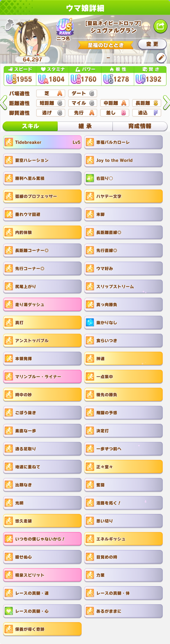Viewport: 170px width, 644px height.
Task: Click the left green chevron arrow
Action: click(x=3, y=103)
